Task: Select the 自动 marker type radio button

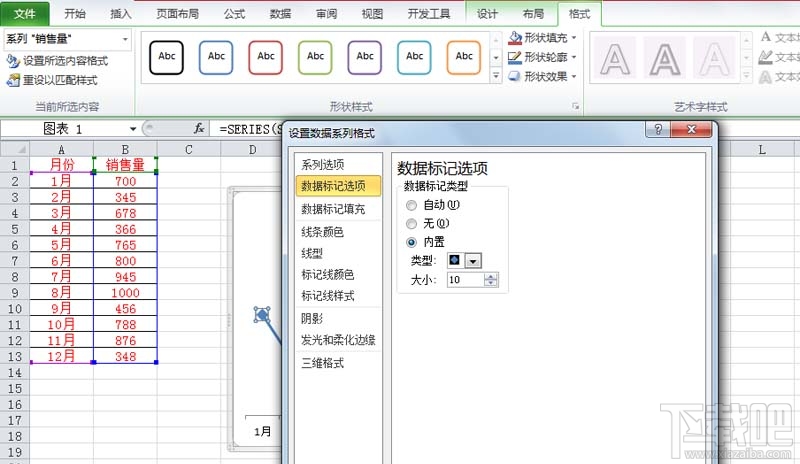Action: (x=411, y=205)
